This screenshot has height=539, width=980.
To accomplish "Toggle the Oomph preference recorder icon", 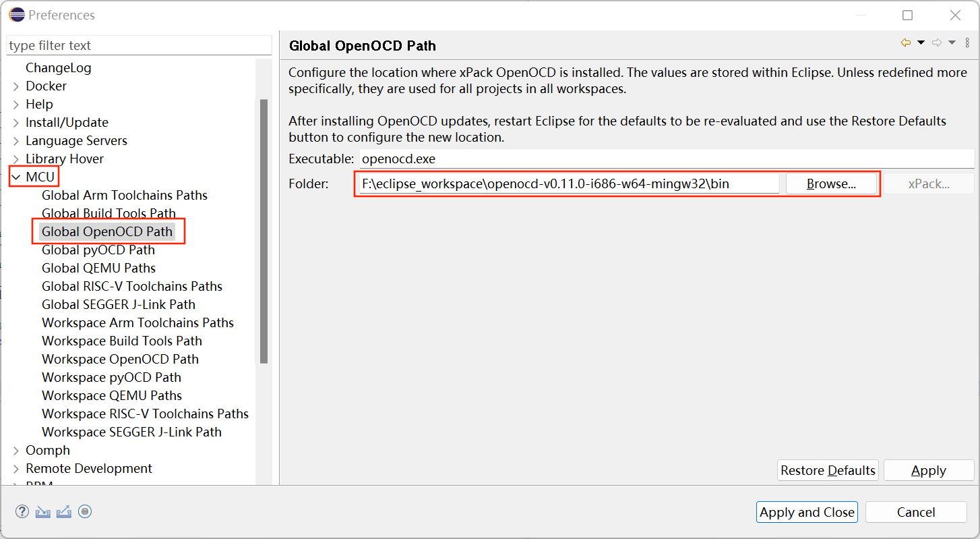I will (85, 511).
